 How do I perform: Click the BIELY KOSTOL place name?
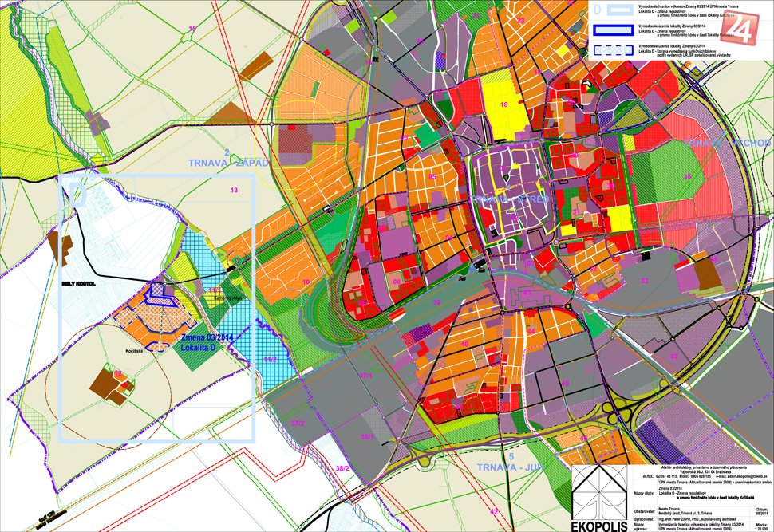coord(78,282)
